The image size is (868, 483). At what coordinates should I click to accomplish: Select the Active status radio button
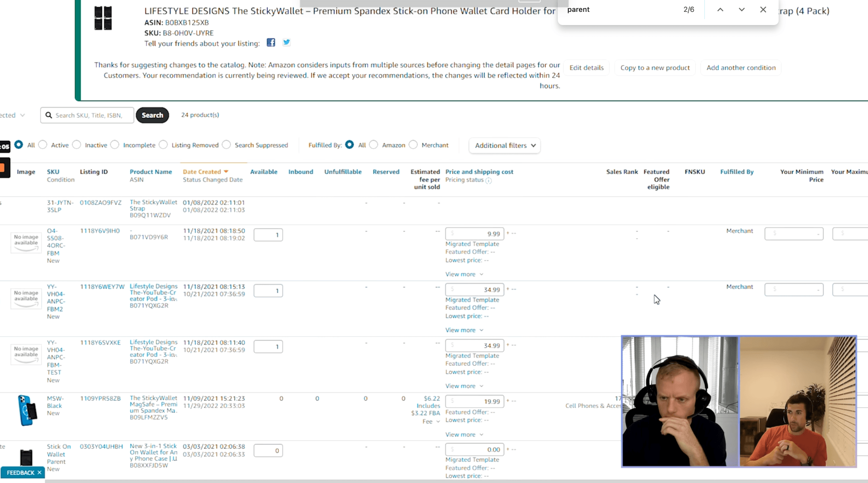42,145
